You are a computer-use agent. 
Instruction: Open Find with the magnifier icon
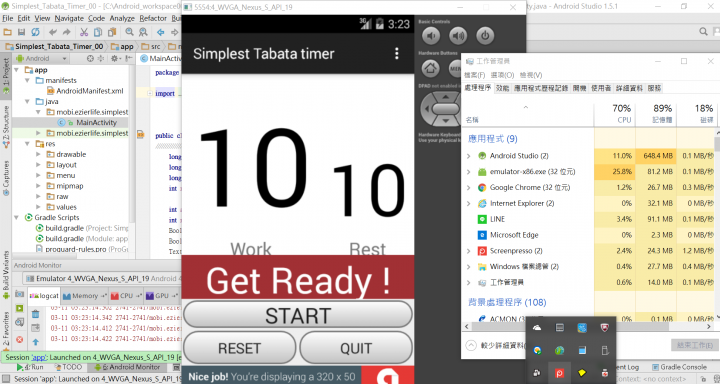tap(129, 32)
